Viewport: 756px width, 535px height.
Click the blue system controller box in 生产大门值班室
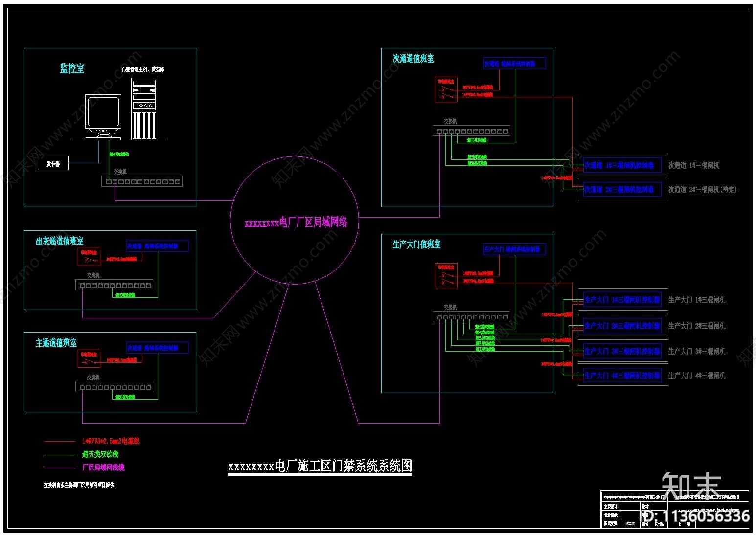pos(514,249)
